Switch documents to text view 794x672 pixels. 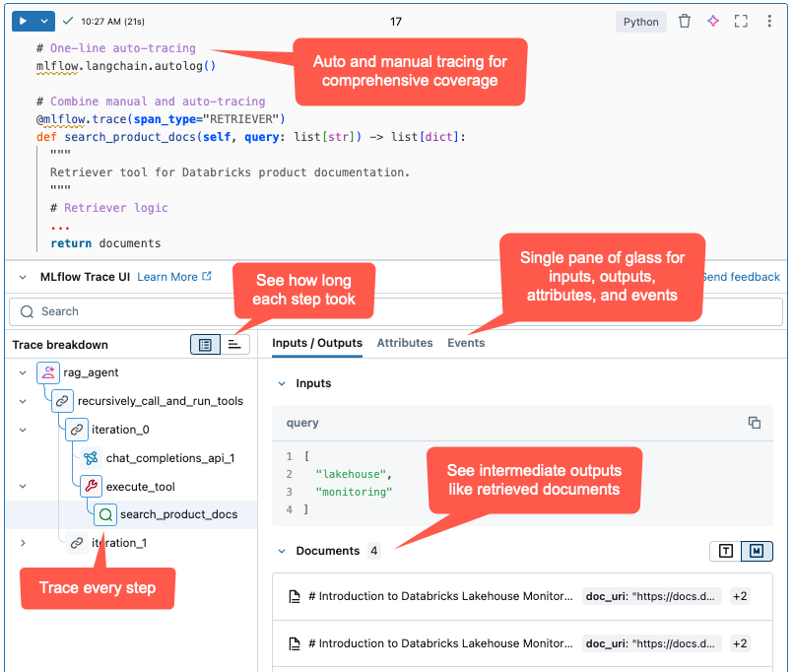pyautogui.click(x=726, y=551)
